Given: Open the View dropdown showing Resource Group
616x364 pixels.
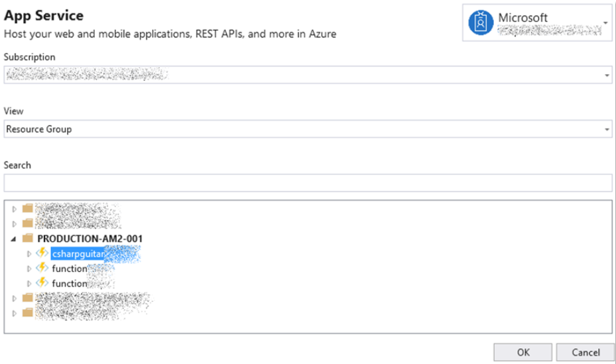Looking at the screenshot, I should click(308, 129).
